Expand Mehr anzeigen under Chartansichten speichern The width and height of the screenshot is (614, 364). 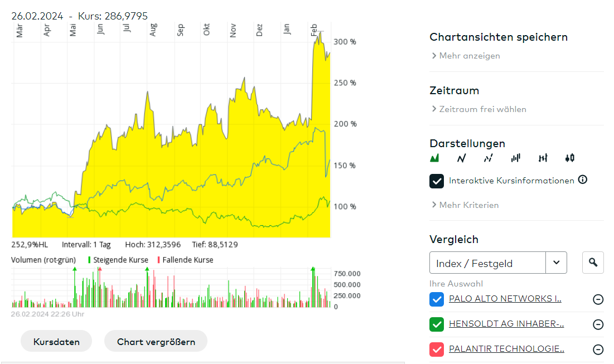pyautogui.click(x=467, y=56)
